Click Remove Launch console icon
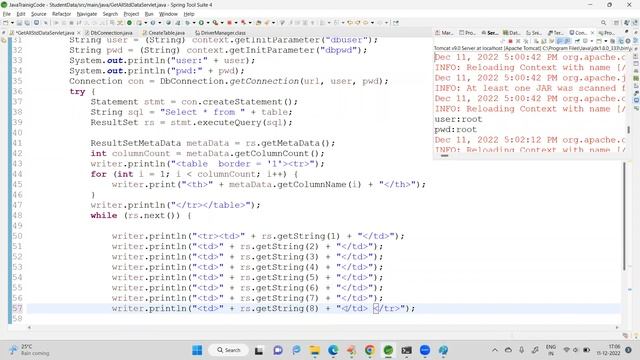This screenshot has width=640, height=360. point(518,41)
